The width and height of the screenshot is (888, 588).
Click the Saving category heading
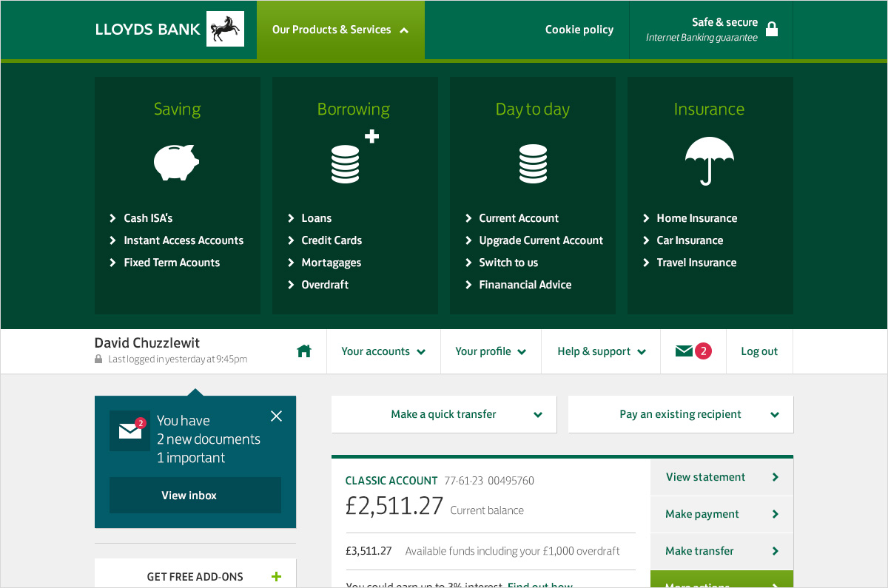[x=177, y=109]
